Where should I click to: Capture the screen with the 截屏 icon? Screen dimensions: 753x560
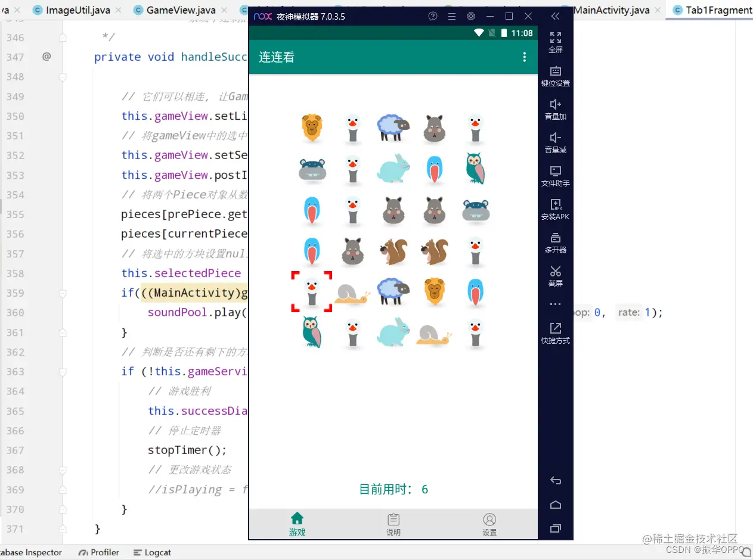555,276
